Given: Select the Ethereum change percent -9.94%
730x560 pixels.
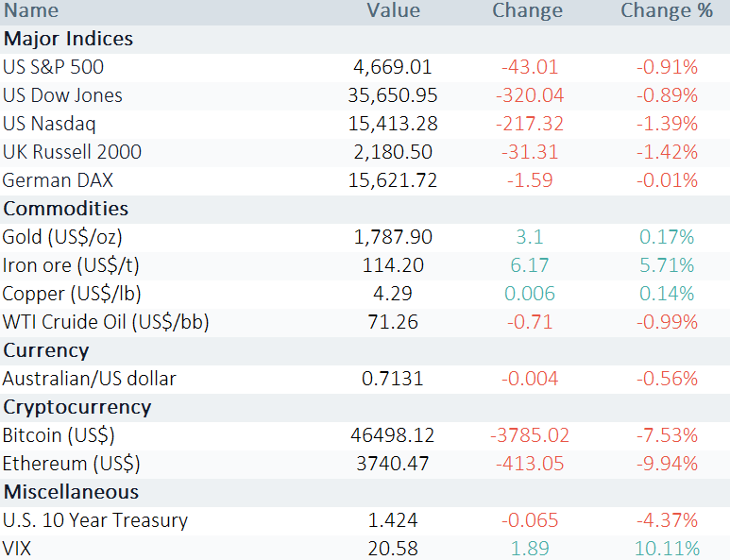Looking at the screenshot, I should (667, 464).
